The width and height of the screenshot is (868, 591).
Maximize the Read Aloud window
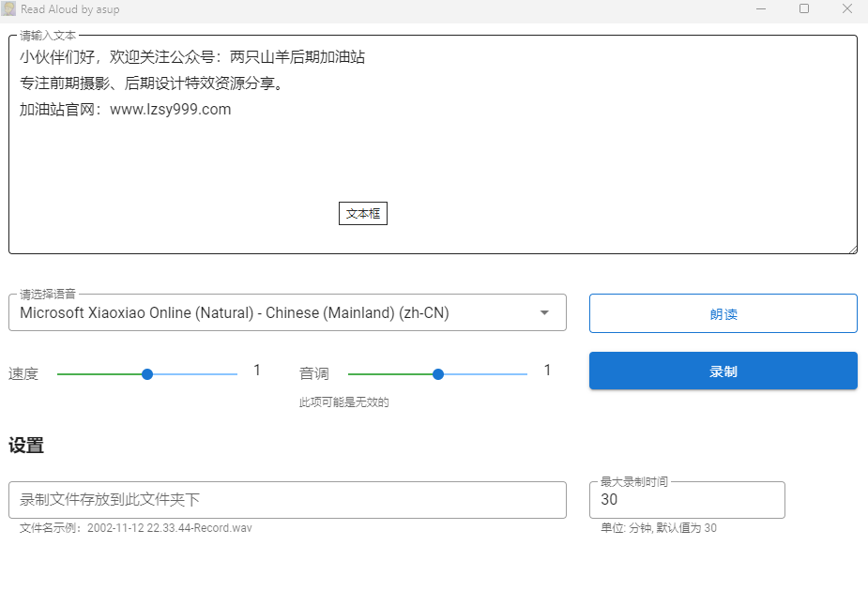804,9
